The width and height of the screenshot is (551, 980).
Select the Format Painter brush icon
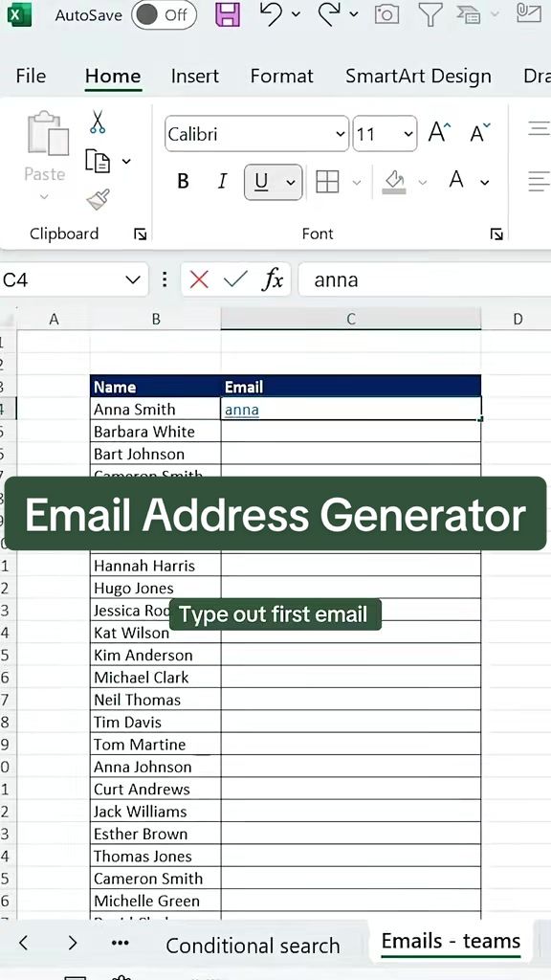tap(99, 200)
